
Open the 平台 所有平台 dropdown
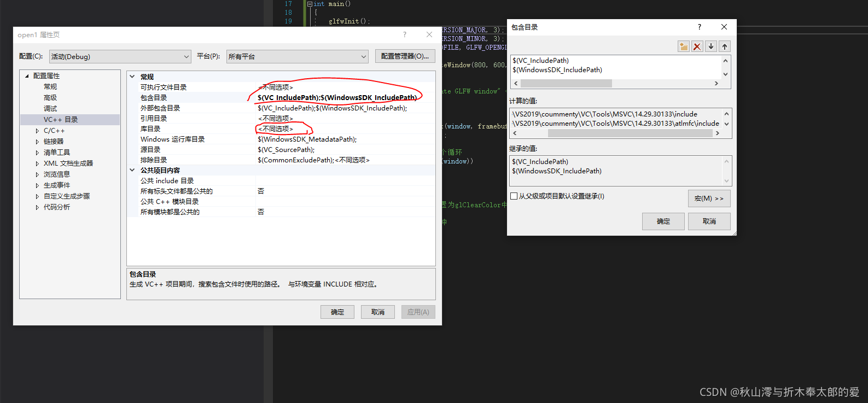click(x=298, y=56)
